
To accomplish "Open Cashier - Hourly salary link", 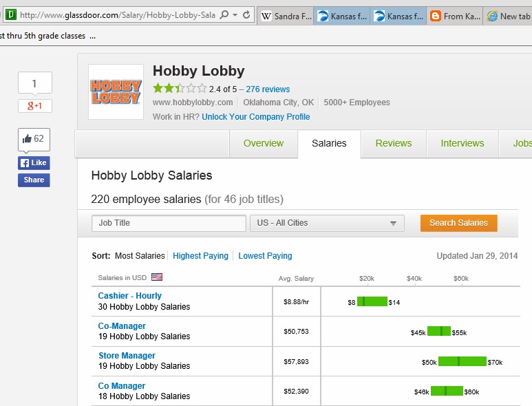I will coord(129,296).
